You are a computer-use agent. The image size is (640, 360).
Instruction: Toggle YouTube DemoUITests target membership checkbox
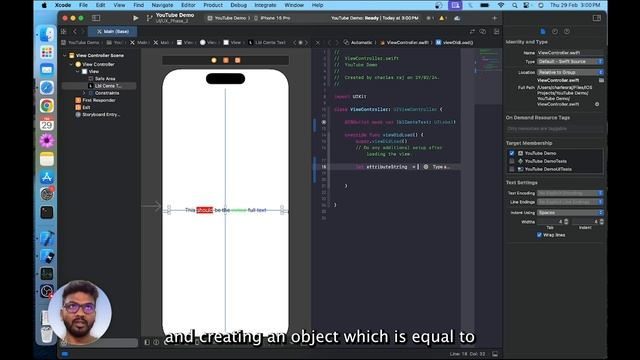tap(512, 169)
